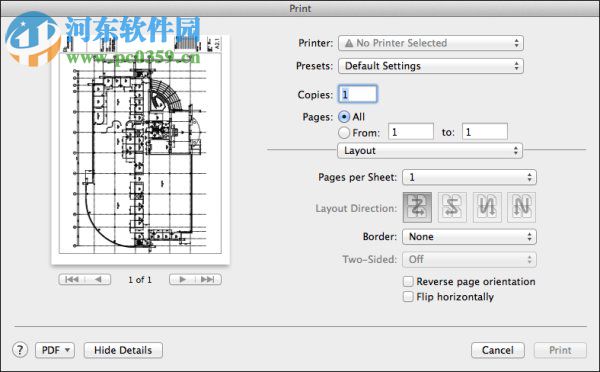
Task: Click the help question mark button
Action: click(20, 349)
